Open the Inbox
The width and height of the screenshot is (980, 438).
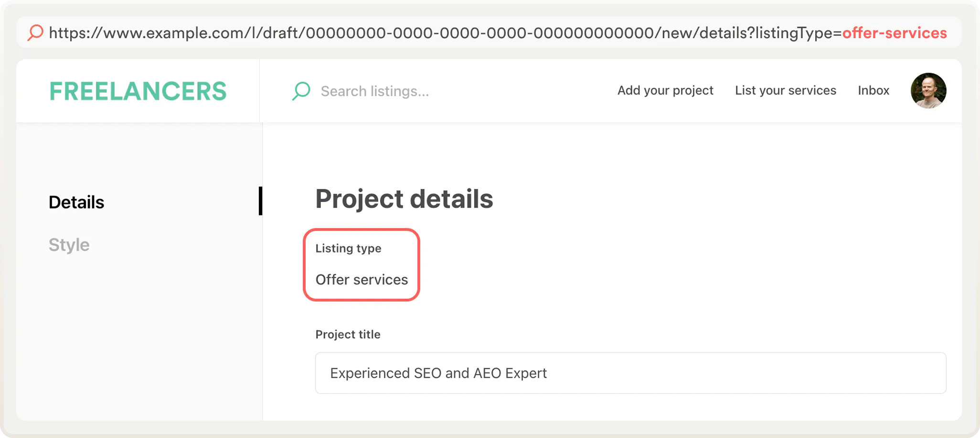873,91
